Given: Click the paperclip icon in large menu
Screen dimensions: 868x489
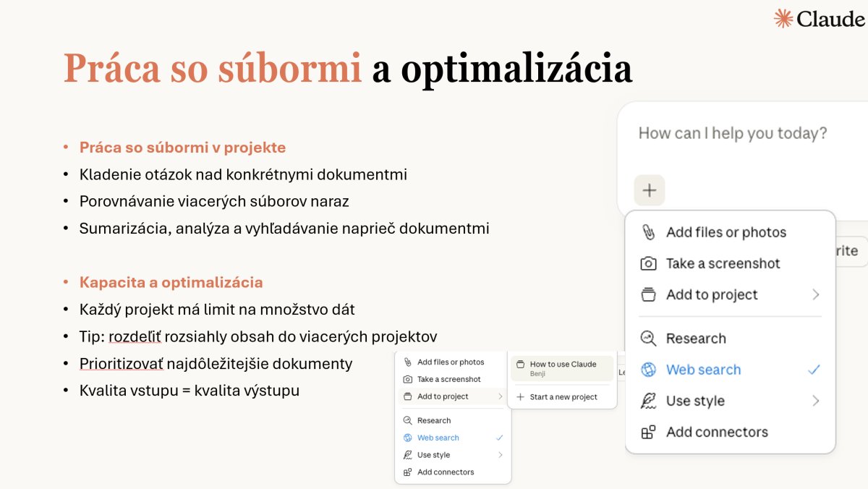Looking at the screenshot, I should (649, 232).
